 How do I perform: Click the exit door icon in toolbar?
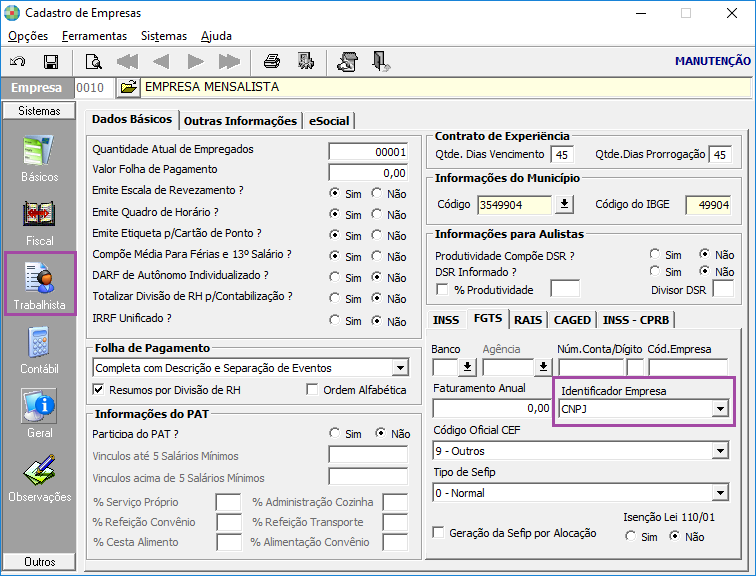point(381,62)
